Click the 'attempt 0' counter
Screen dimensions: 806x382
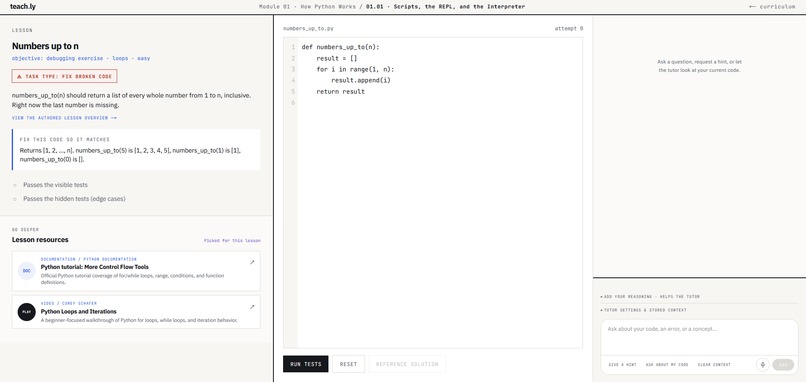pos(569,29)
